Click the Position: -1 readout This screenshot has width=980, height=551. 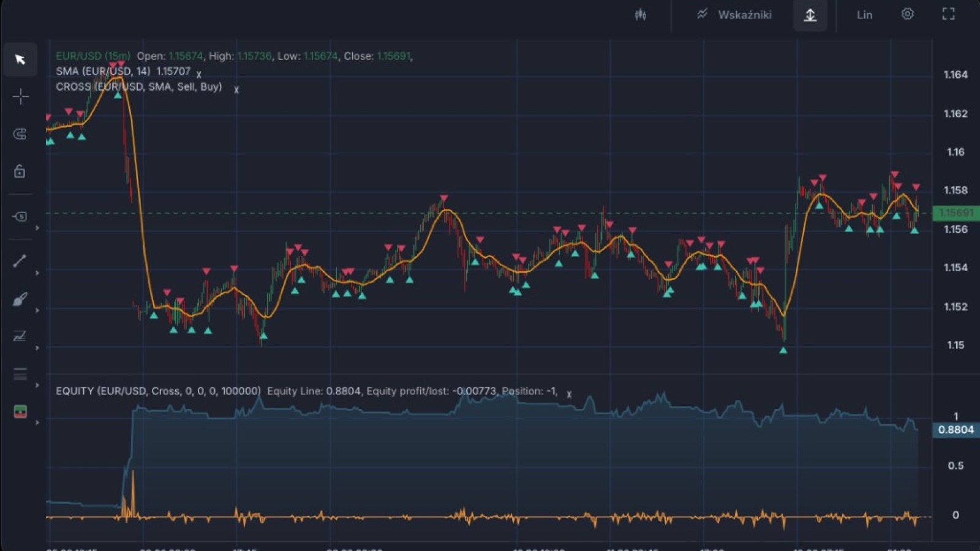tap(529, 391)
